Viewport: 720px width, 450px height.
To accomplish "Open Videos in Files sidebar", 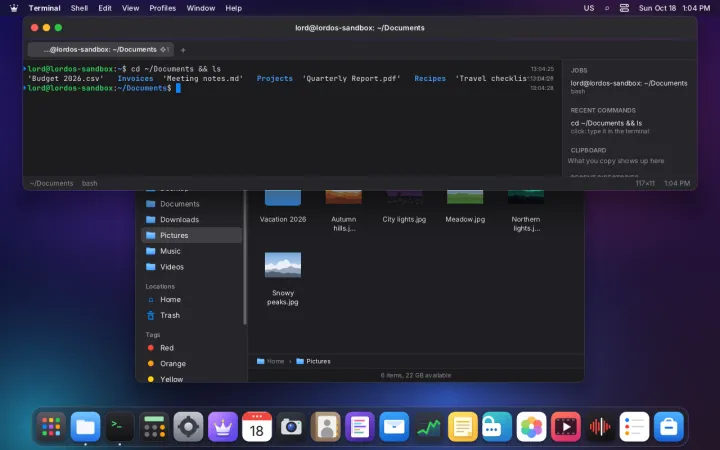I will point(191,267).
